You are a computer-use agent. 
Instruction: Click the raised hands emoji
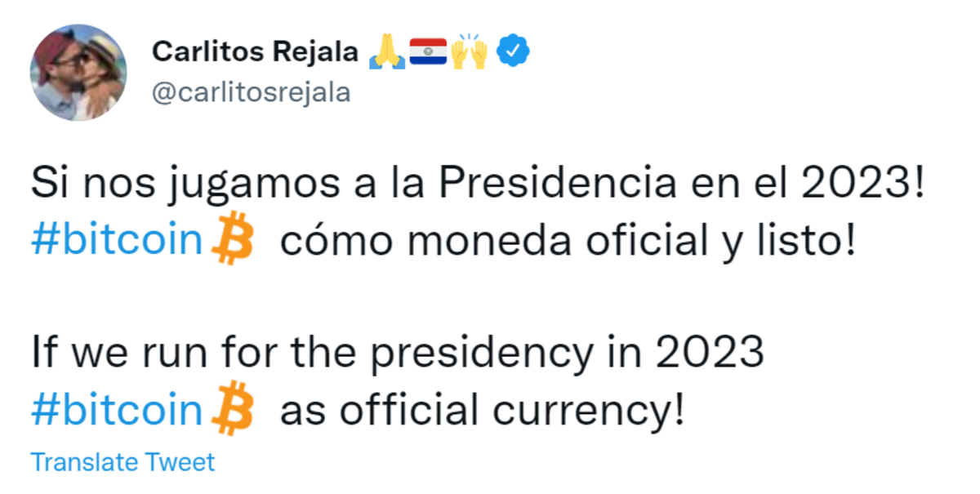(469, 52)
